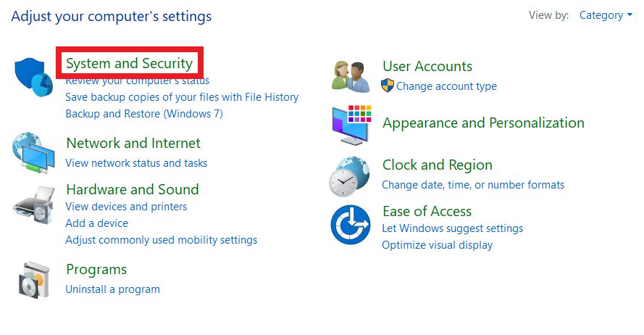
Task: Click the Programs disc box icon
Action: click(x=33, y=279)
